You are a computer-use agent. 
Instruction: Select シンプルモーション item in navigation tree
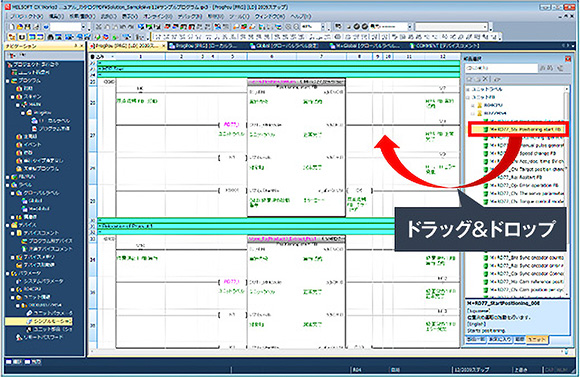point(49,321)
